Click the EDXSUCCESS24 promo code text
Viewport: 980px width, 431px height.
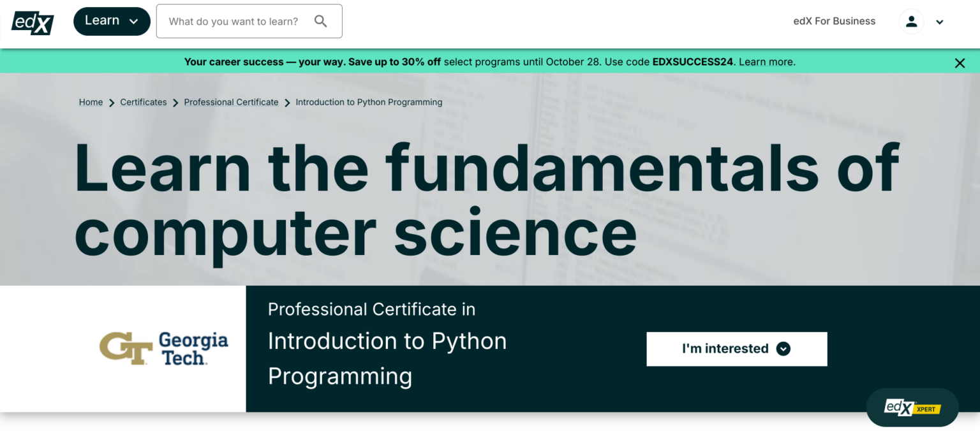click(x=694, y=62)
